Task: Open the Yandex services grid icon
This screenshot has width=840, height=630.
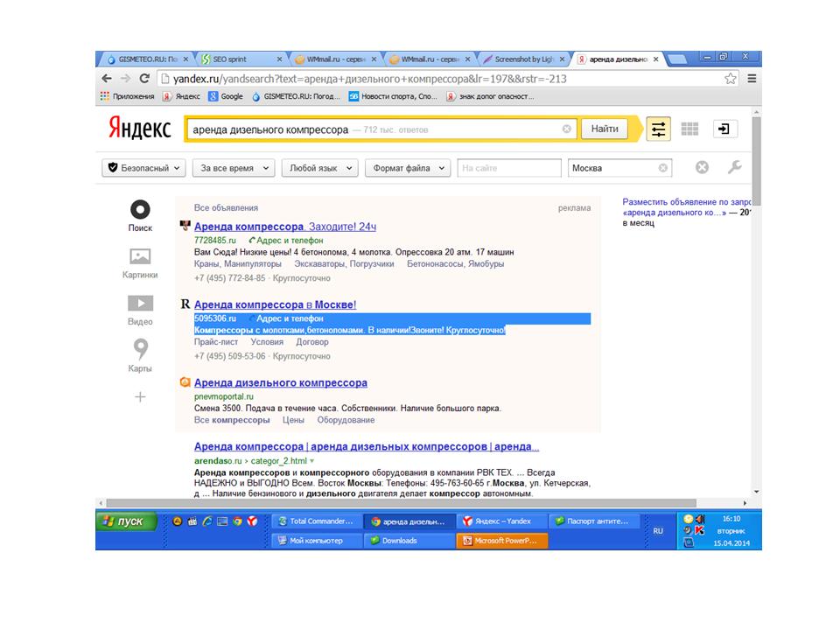Action: (x=689, y=129)
